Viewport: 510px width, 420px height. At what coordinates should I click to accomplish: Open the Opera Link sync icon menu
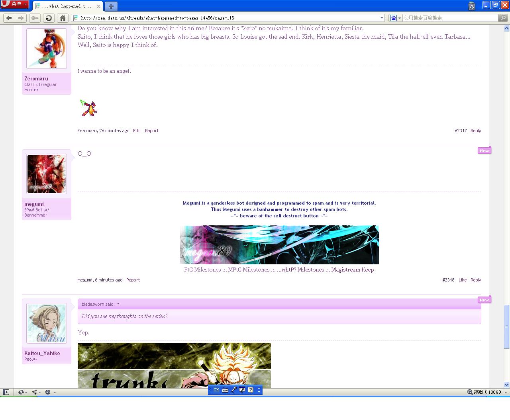[23, 392]
